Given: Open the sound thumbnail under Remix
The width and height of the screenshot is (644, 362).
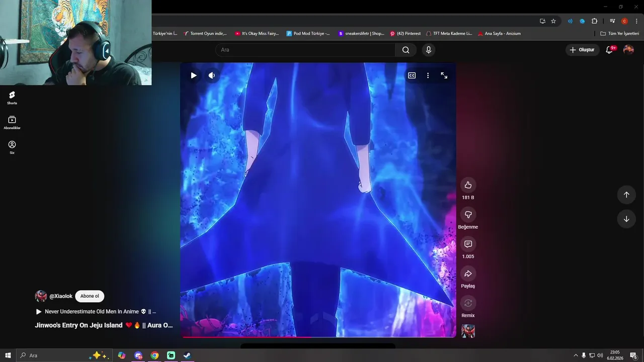Looking at the screenshot, I should point(468,331).
